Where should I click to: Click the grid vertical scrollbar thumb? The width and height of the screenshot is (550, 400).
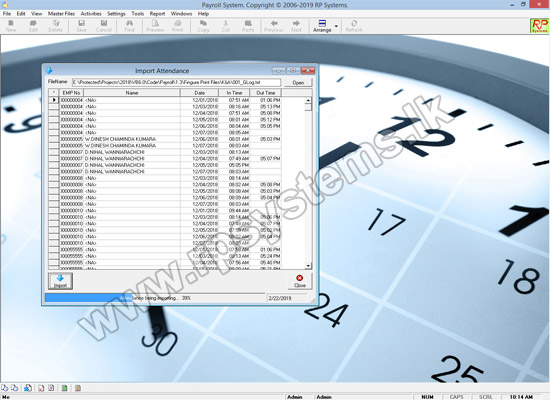[308, 107]
